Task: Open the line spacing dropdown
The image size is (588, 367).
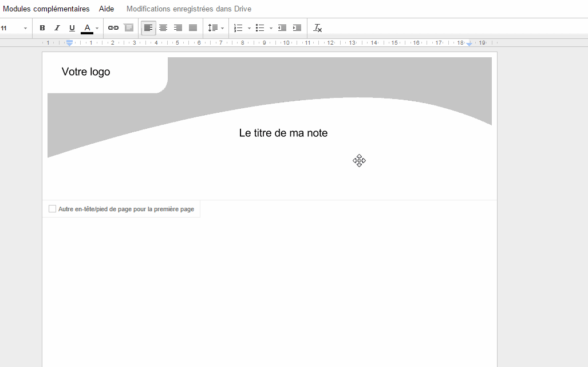Action: [215, 27]
